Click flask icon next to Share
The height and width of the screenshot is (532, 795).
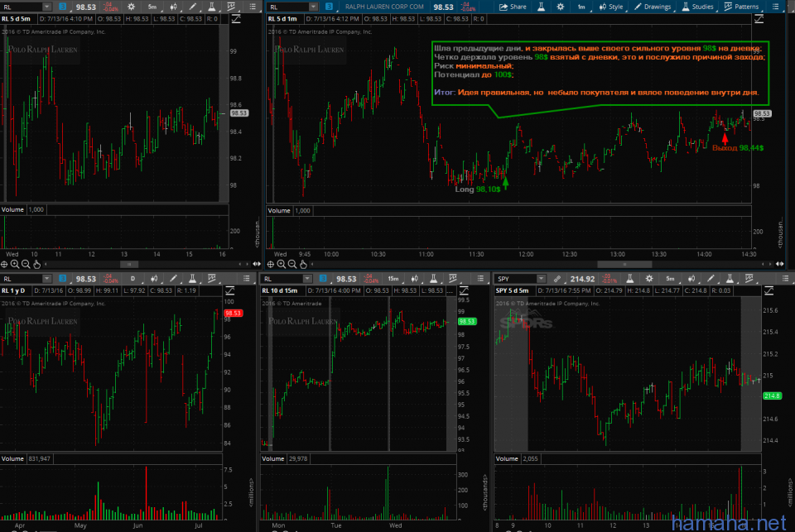pos(541,7)
